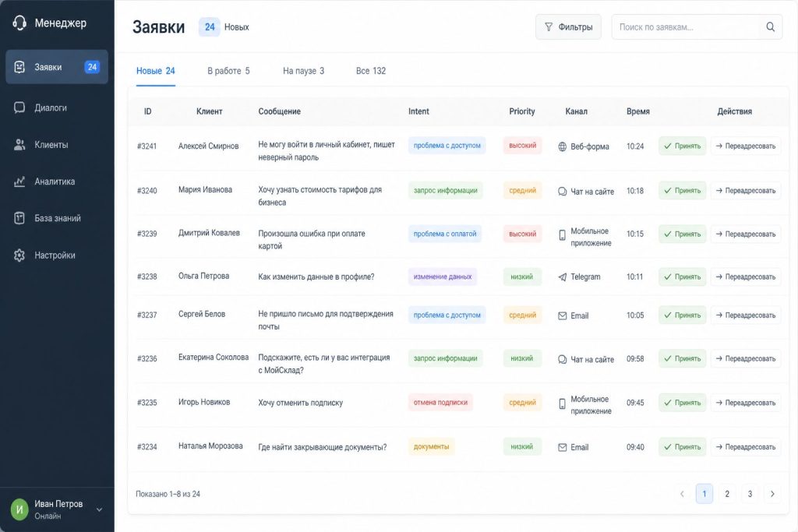
Task: Click client name Екатерина Соколова
Action: click(214, 358)
